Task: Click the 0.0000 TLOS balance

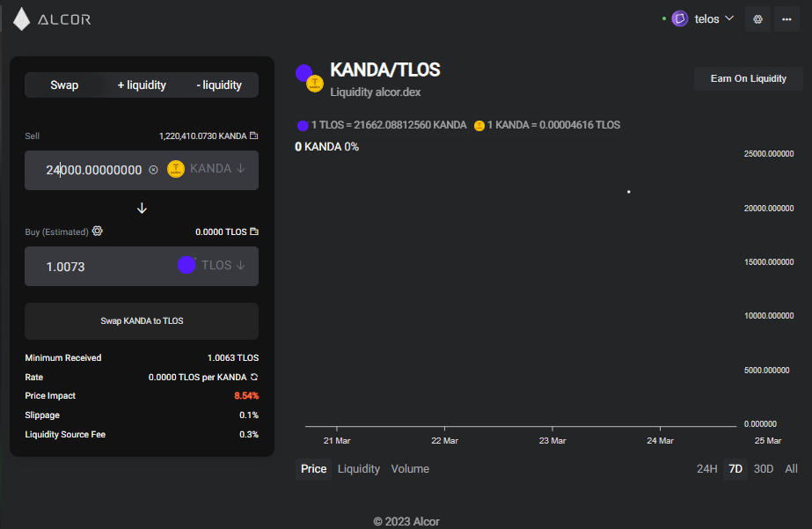Action: coord(221,232)
